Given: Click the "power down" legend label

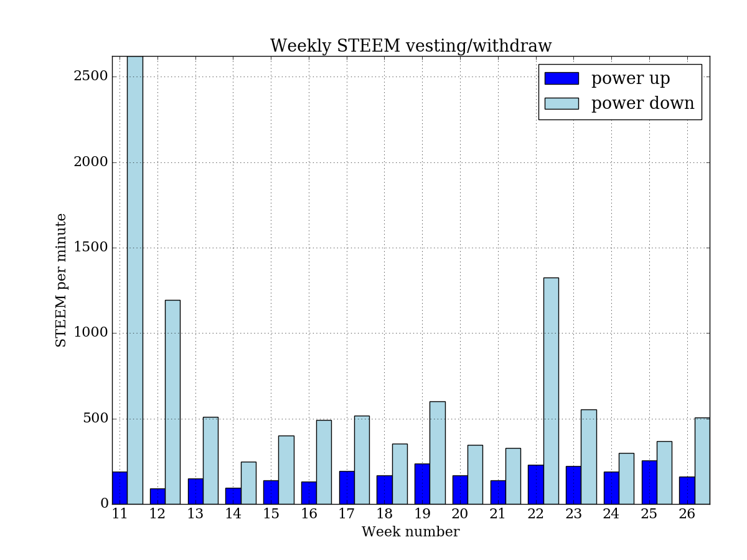Looking at the screenshot, I should [643, 103].
